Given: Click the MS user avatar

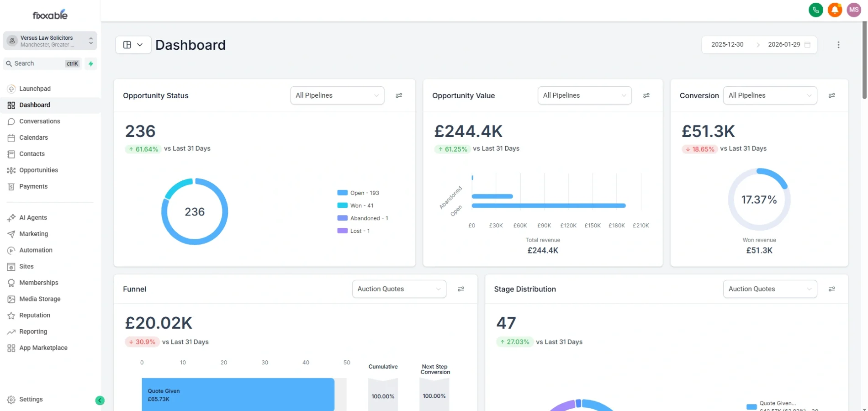Looking at the screenshot, I should pyautogui.click(x=853, y=10).
